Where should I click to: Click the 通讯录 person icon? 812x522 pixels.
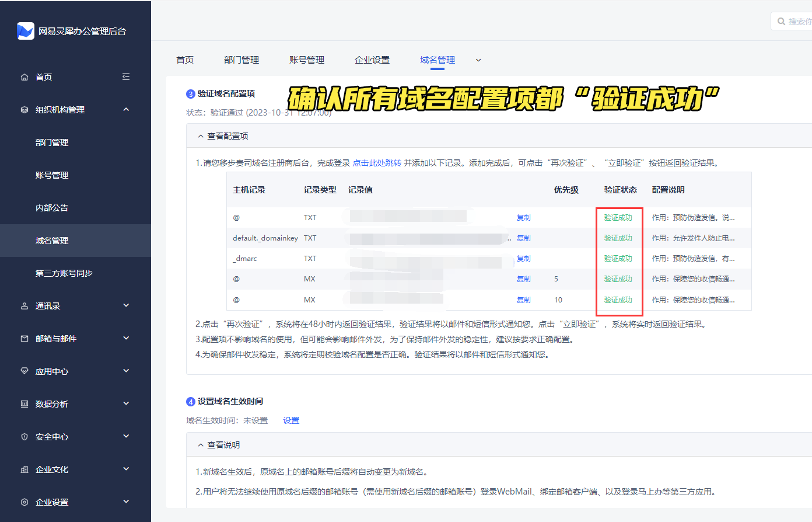(24, 306)
